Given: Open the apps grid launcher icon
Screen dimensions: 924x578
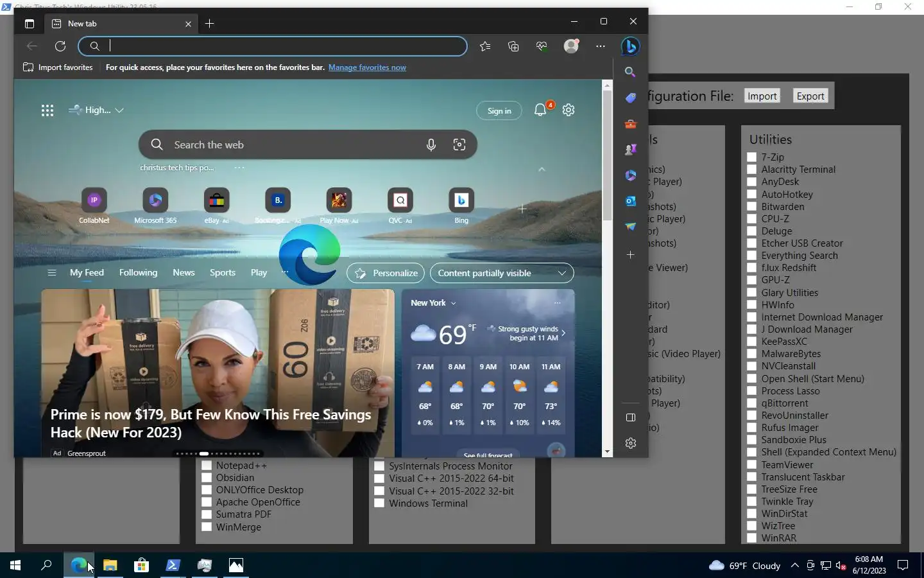Looking at the screenshot, I should [47, 110].
